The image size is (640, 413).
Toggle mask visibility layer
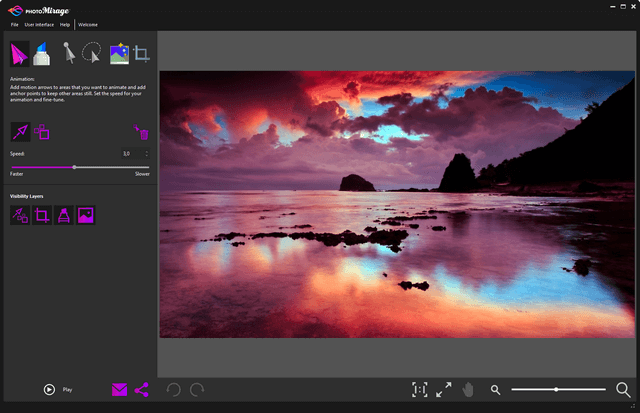point(64,214)
